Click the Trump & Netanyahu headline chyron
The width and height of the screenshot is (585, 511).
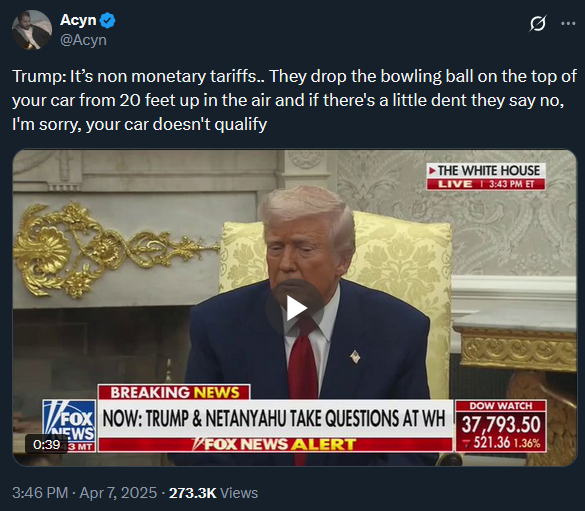point(275,418)
